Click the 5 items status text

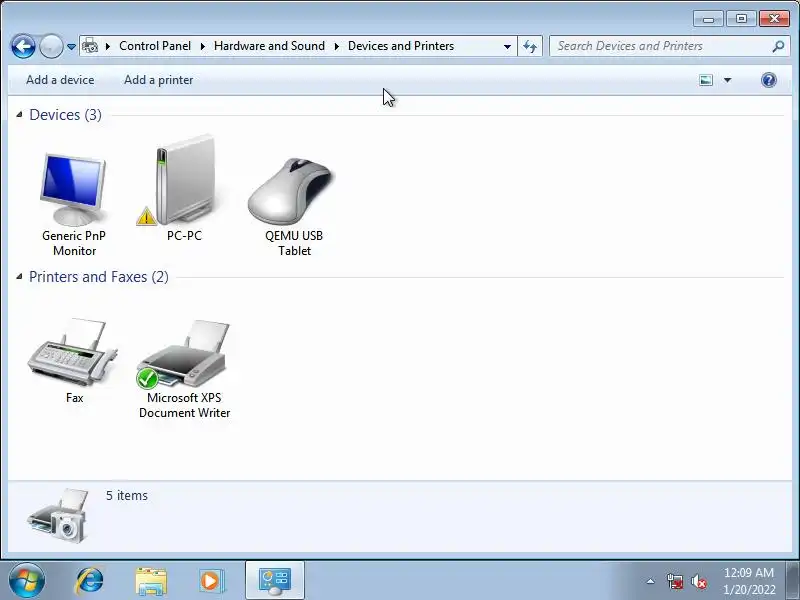[127, 495]
